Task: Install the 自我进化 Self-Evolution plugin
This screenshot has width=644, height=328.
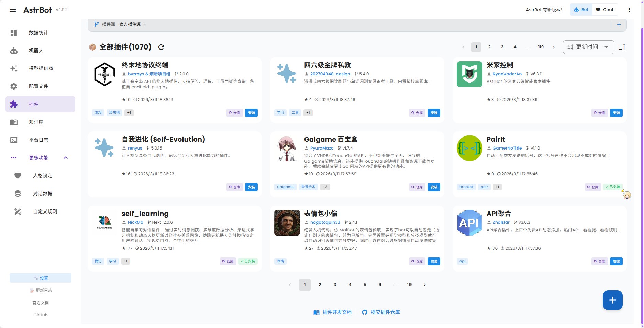Action: point(251,187)
